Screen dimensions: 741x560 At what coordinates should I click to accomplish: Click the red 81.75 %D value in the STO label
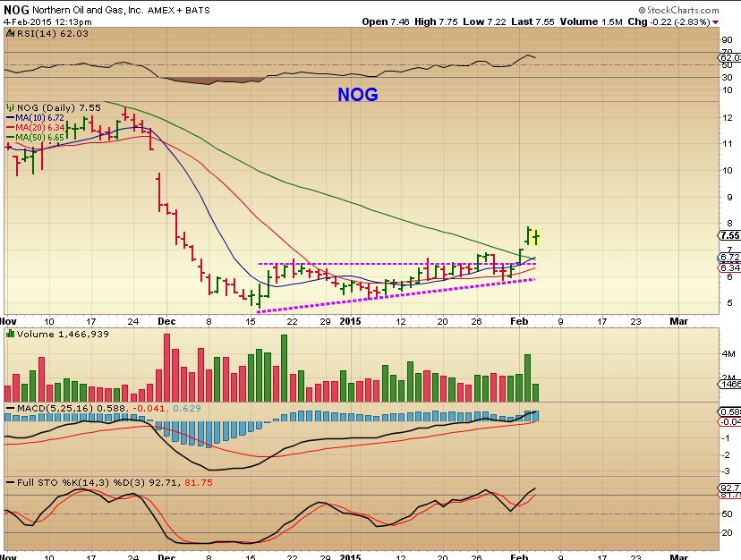[199, 482]
